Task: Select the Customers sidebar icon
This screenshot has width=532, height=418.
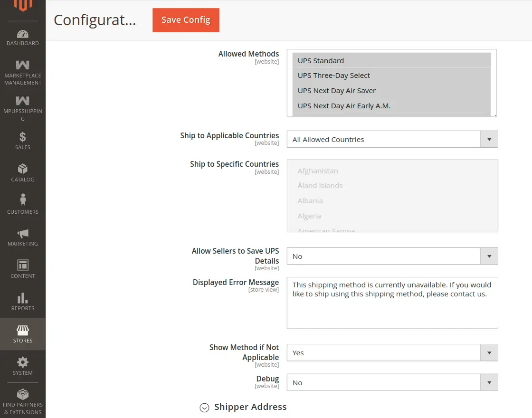Action: coord(22,204)
